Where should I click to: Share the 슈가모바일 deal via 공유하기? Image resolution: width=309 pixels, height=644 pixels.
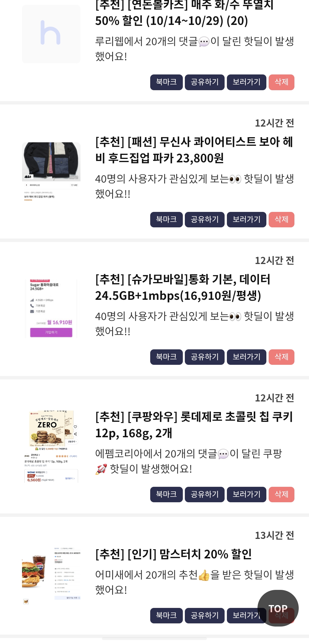(x=205, y=357)
